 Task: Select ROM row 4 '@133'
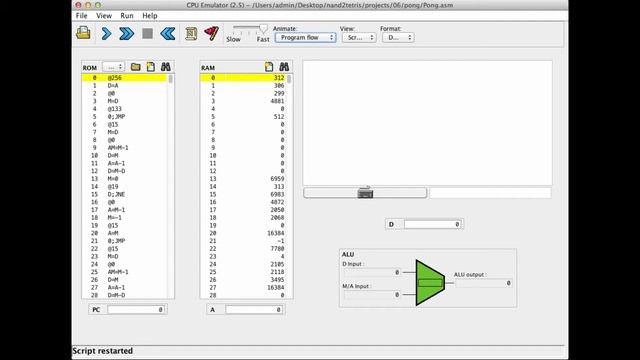(124, 109)
